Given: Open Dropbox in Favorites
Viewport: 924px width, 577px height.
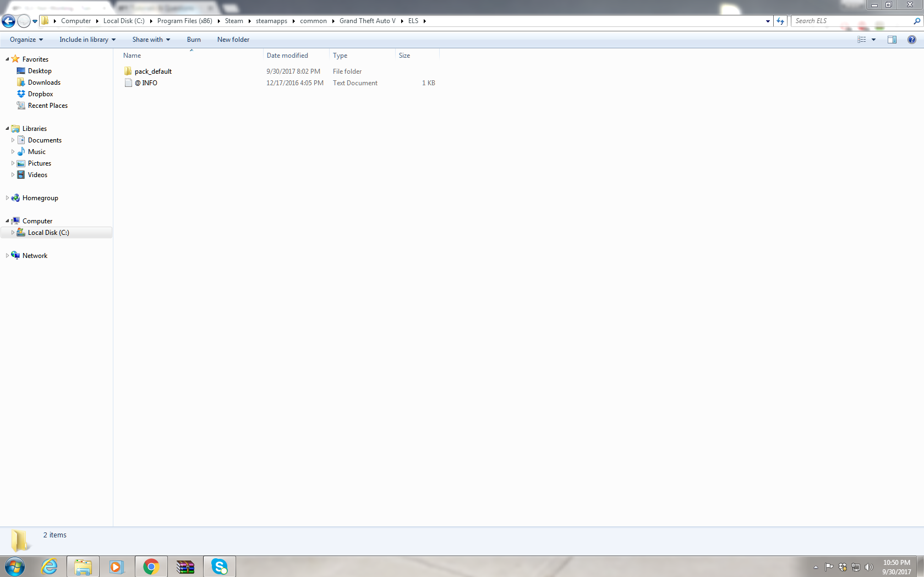Looking at the screenshot, I should [40, 94].
